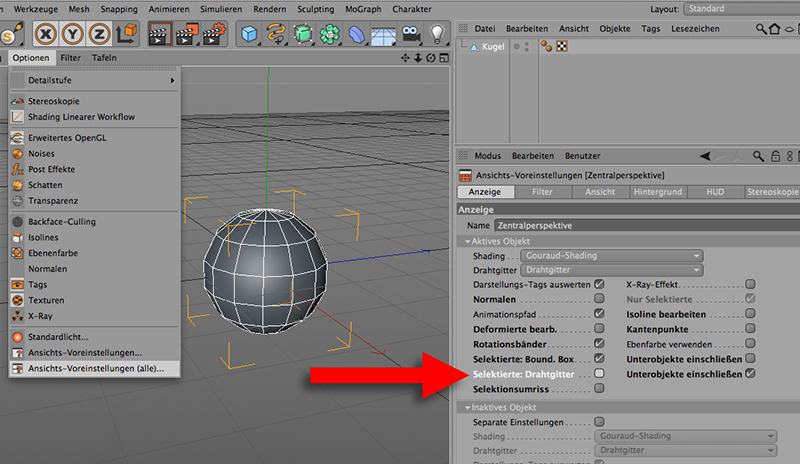800x464 pixels.
Task: Add a cube primitive from toolbar
Action: coord(249,34)
